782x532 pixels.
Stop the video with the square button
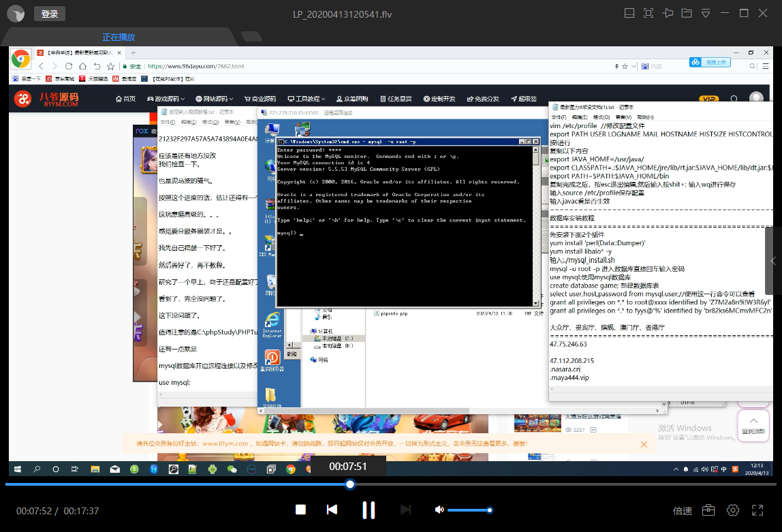coord(300,510)
